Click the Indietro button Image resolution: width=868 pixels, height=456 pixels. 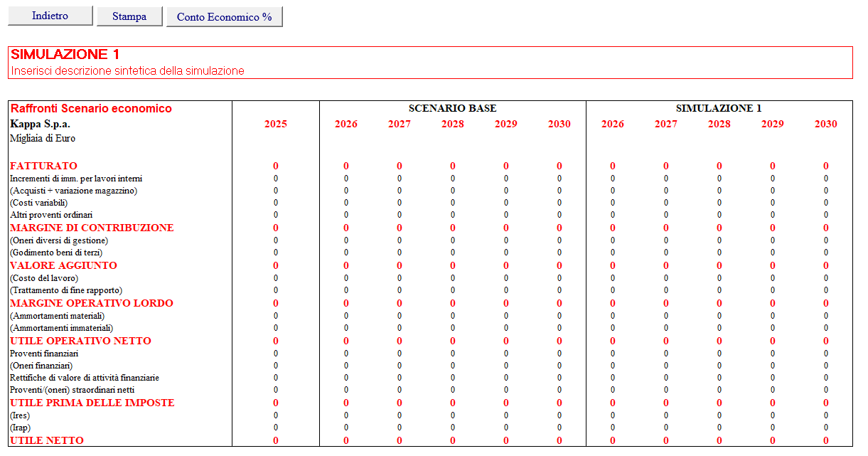point(50,16)
